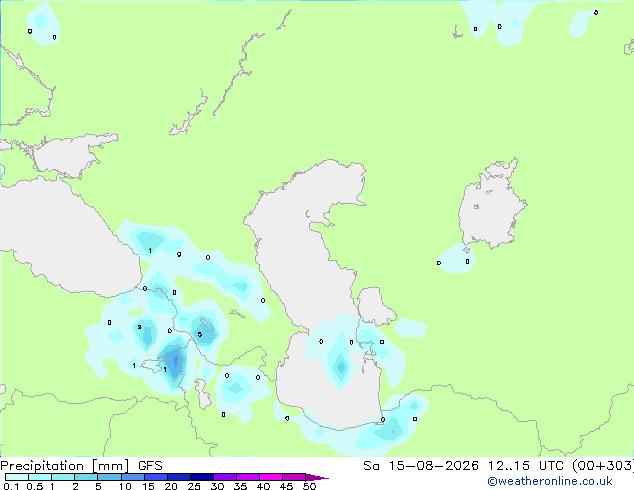Click the legend label '45'
This screenshot has width=634, height=490.
pyautogui.click(x=287, y=486)
